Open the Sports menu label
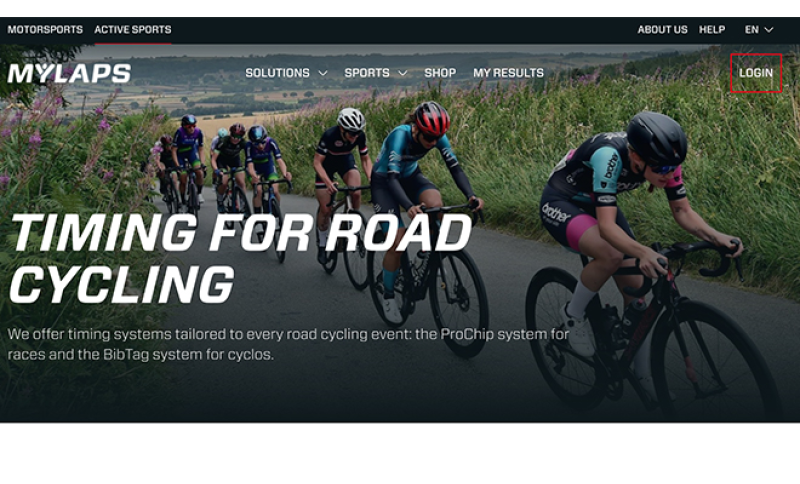 coord(367,73)
